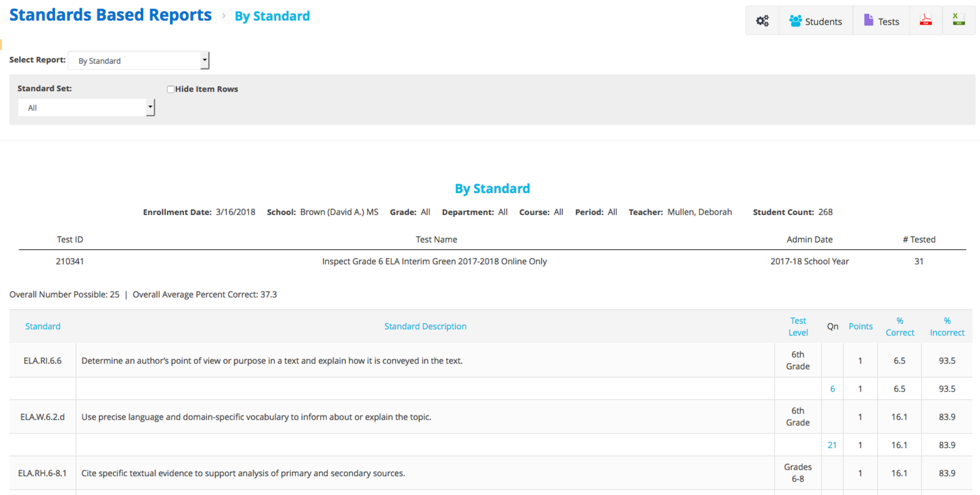Screen dimensions: 980x495
Task: Open the Select Report dropdown
Action: point(139,61)
